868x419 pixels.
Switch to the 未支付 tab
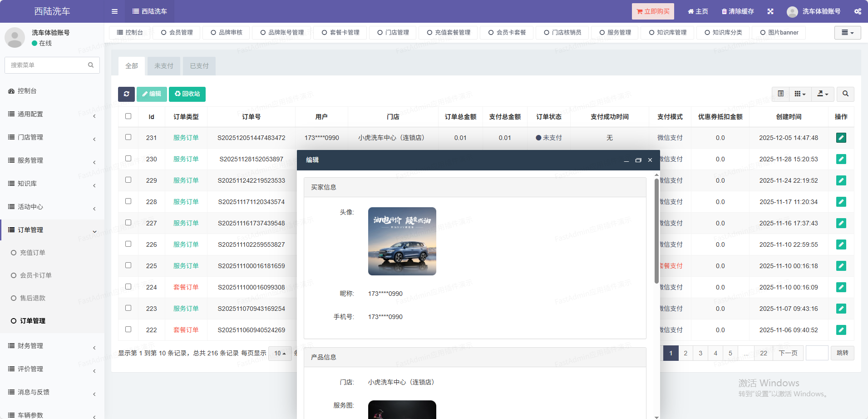(163, 66)
